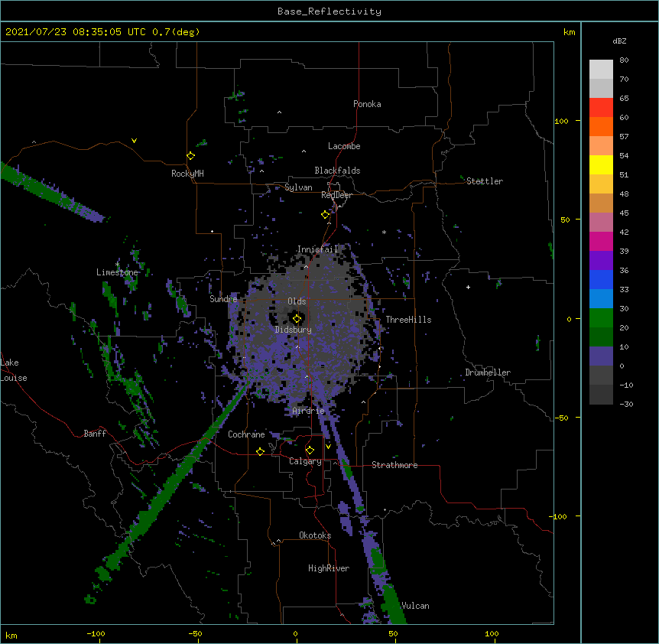659x644 pixels.
Task: Click the Stettler city label
Action: click(x=485, y=181)
